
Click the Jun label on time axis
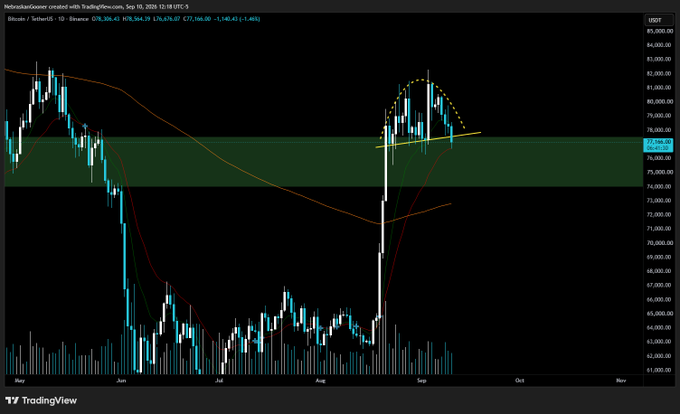click(x=121, y=381)
